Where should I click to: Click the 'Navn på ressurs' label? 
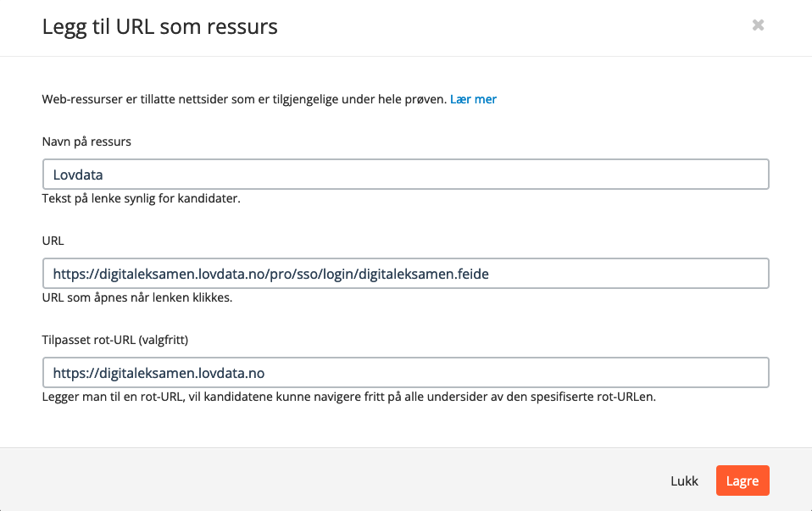[x=86, y=142]
